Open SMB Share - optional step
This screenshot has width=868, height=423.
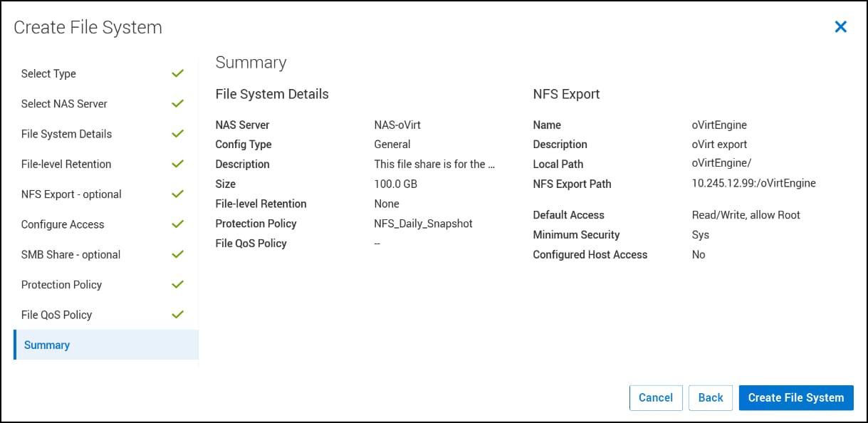[x=70, y=254]
